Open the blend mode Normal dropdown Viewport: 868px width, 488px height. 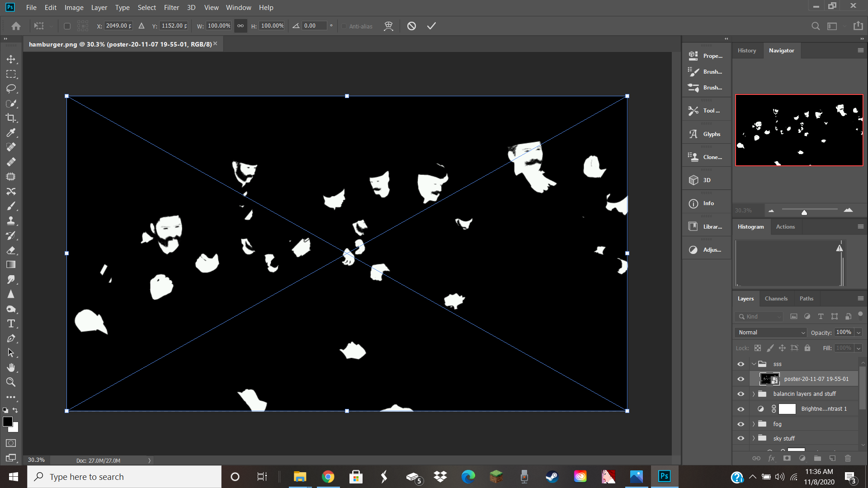[771, 333]
